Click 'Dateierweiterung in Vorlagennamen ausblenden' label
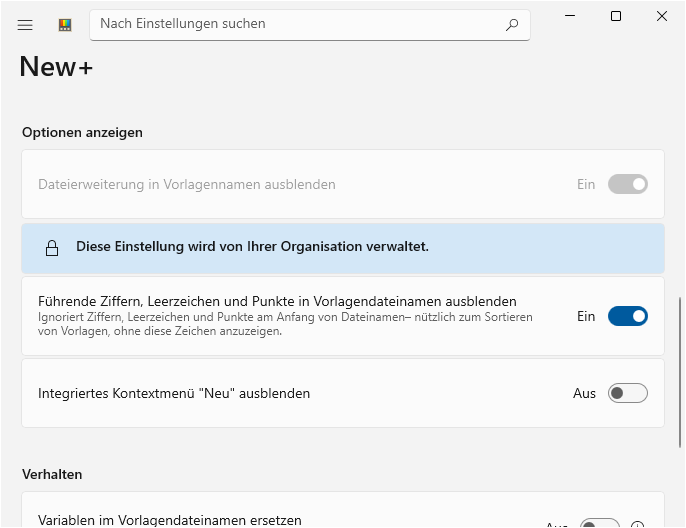Screen dimensions: 686x528 point(187,184)
